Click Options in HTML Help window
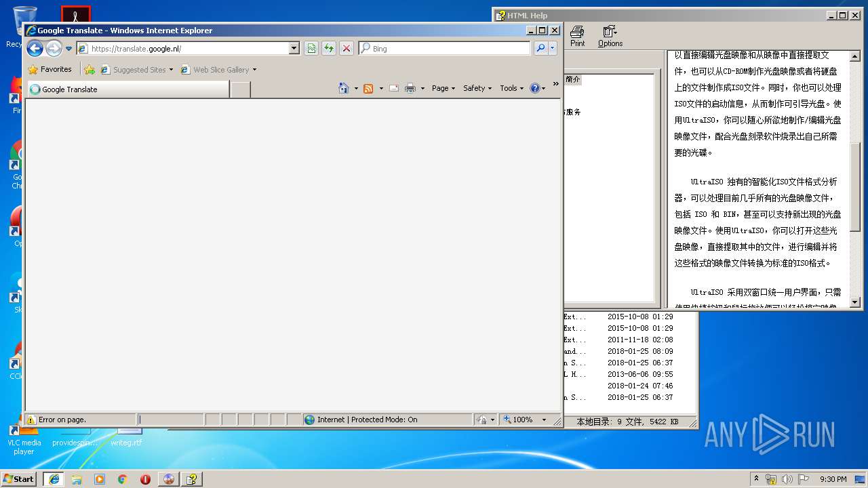Screen dimensions: 868x488 click(x=610, y=36)
